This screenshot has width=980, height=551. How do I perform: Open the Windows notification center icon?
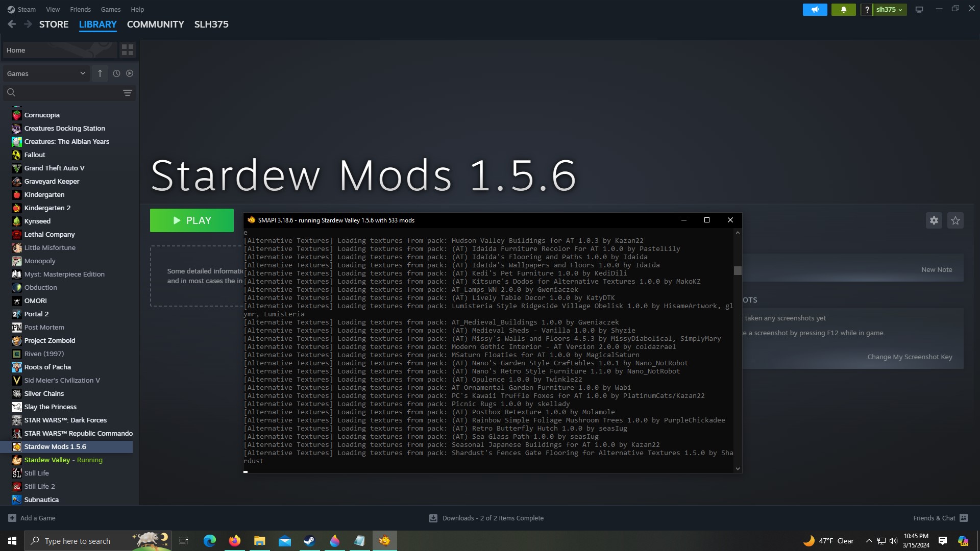click(943, 541)
